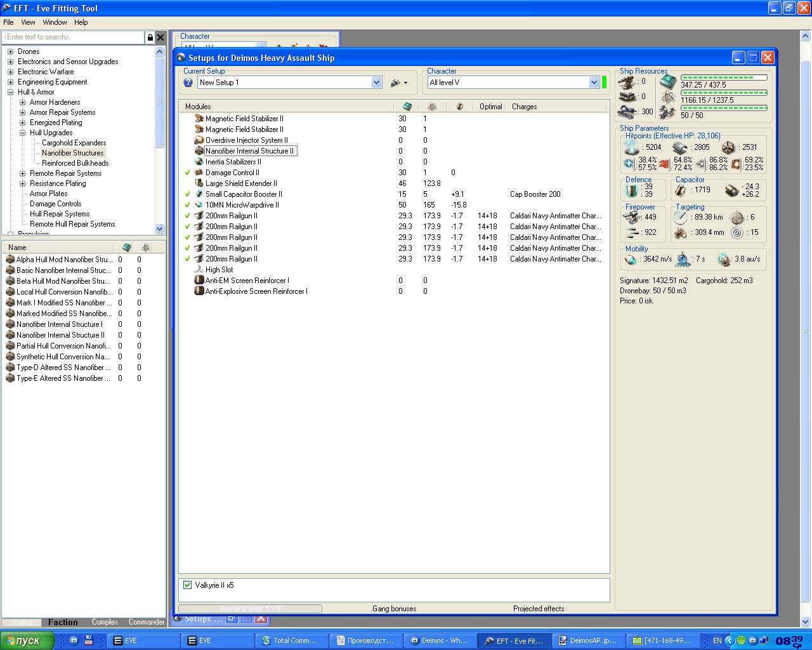Expand the Resistance Plating group

coord(22,183)
